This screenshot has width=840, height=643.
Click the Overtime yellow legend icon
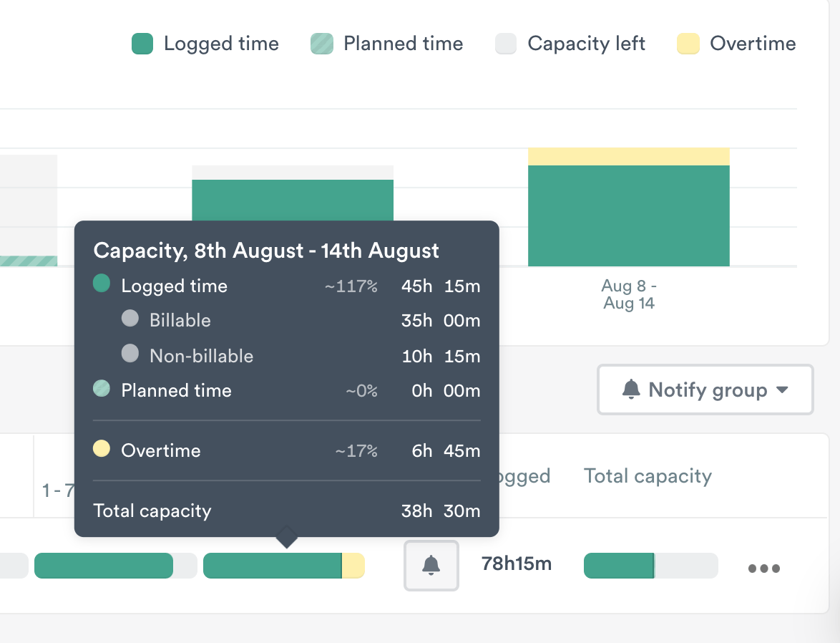pos(688,44)
